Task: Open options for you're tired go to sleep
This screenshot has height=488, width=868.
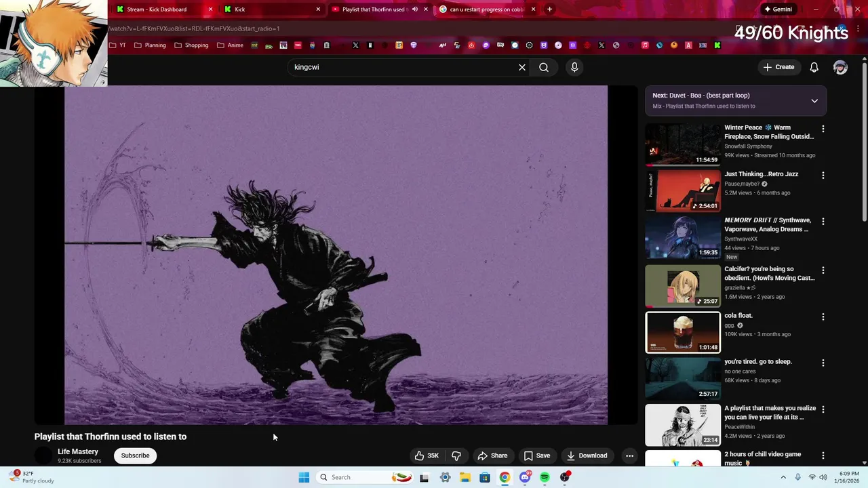Action: (823, 363)
